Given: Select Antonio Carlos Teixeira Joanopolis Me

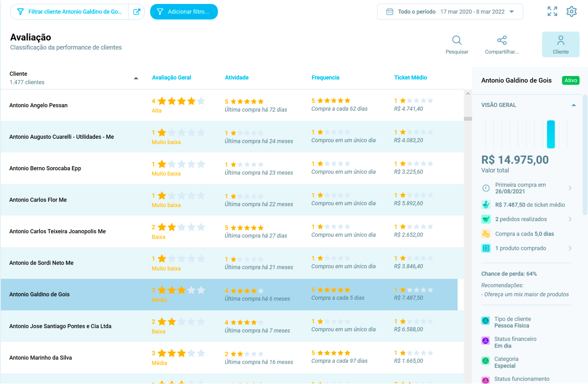Looking at the screenshot, I should 232,231.
